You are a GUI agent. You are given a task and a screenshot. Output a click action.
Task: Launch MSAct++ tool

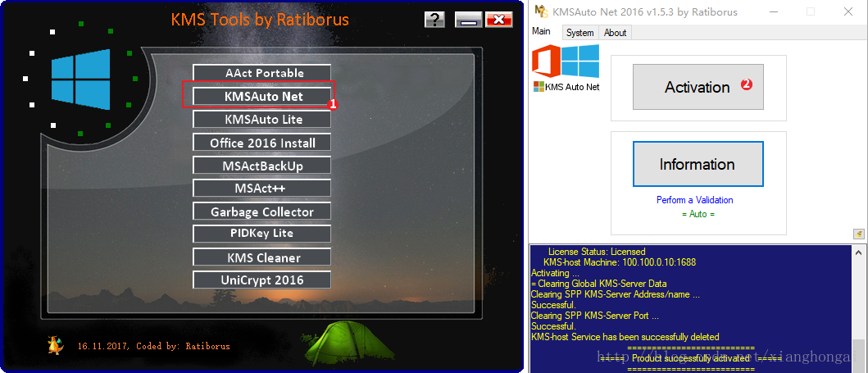(x=261, y=189)
